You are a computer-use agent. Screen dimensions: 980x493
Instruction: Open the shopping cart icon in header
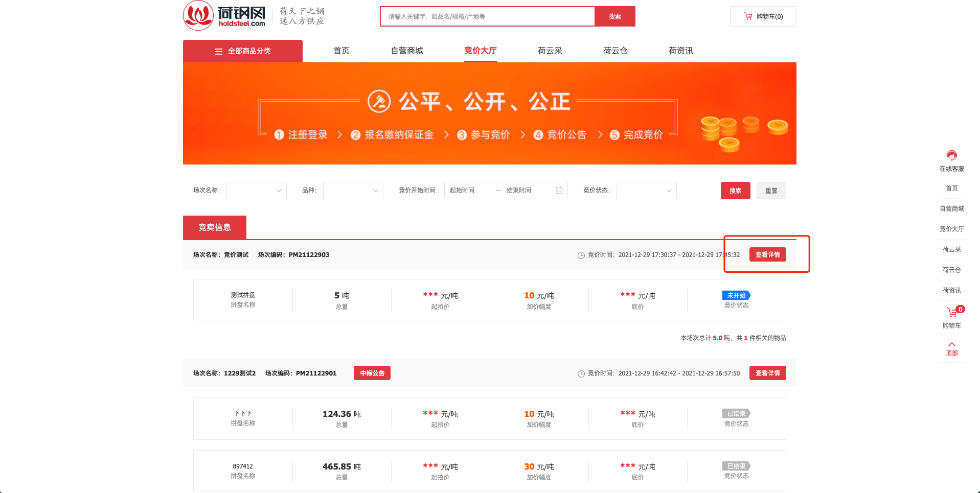coord(748,16)
